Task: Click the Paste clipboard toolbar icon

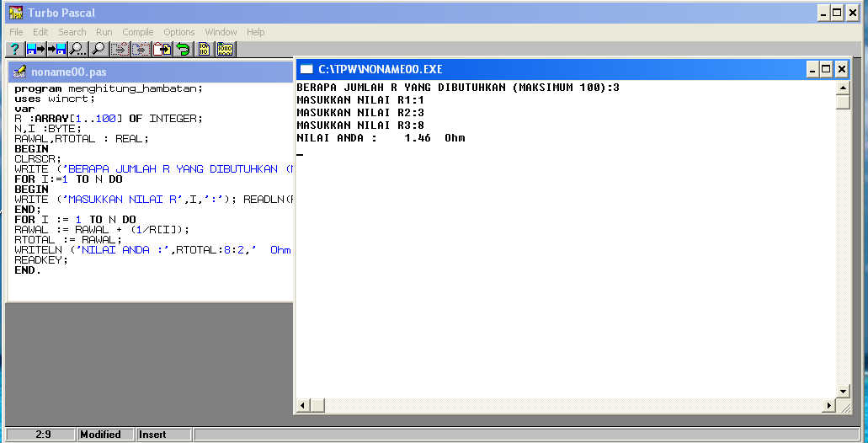Action: tap(162, 50)
